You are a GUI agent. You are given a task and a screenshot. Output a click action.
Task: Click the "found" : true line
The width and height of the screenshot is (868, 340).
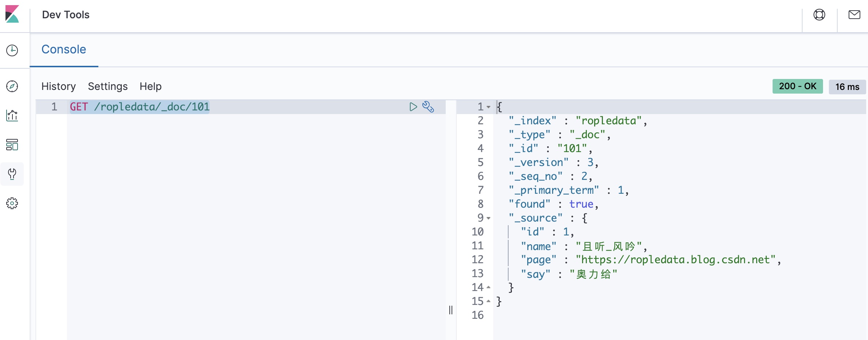[x=554, y=204]
